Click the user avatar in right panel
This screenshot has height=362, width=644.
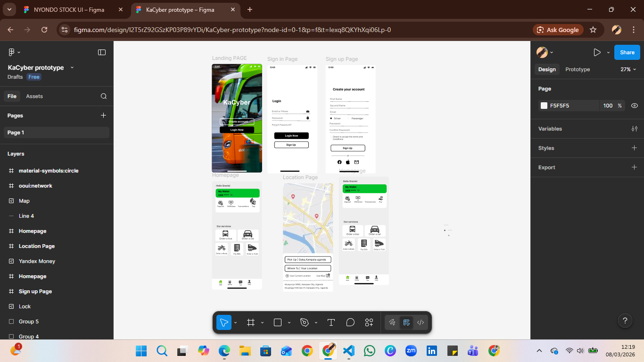[542, 52]
